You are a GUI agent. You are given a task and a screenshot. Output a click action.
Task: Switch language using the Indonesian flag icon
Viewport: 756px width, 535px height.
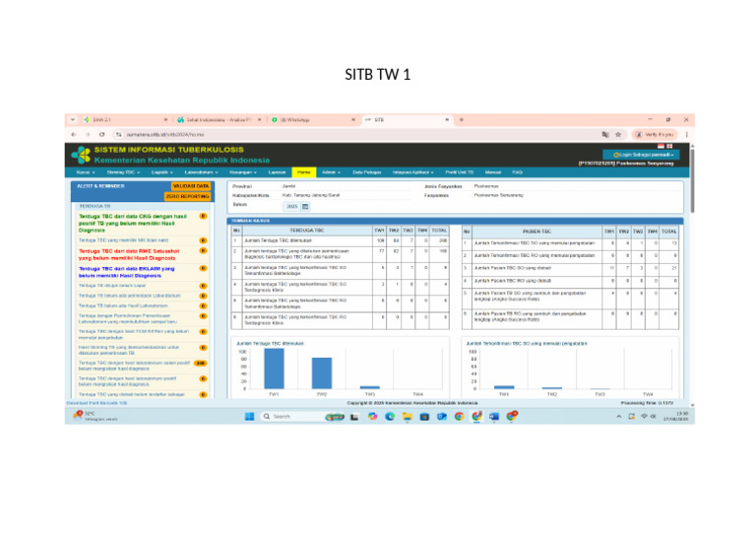(661, 146)
